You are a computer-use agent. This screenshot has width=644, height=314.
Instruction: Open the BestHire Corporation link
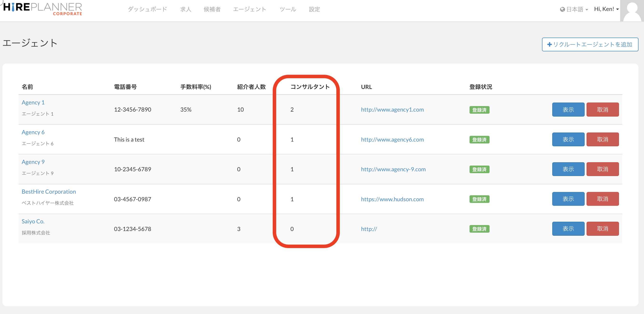(x=49, y=191)
